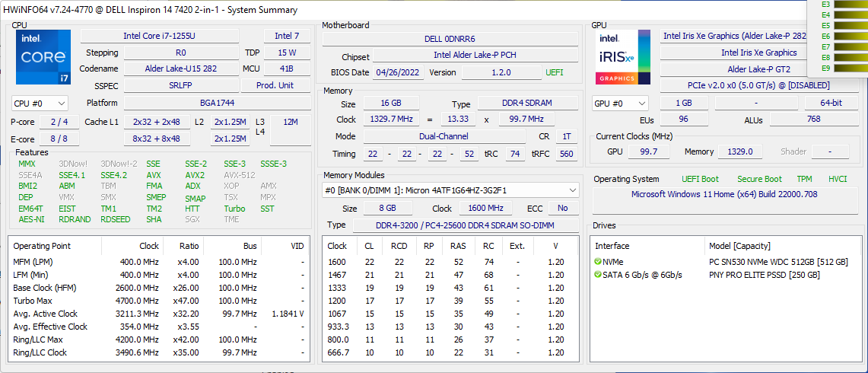Click the Microsoft Windows 11 Home build field
Image resolution: width=868 pixels, height=373 pixels.
pos(724,201)
